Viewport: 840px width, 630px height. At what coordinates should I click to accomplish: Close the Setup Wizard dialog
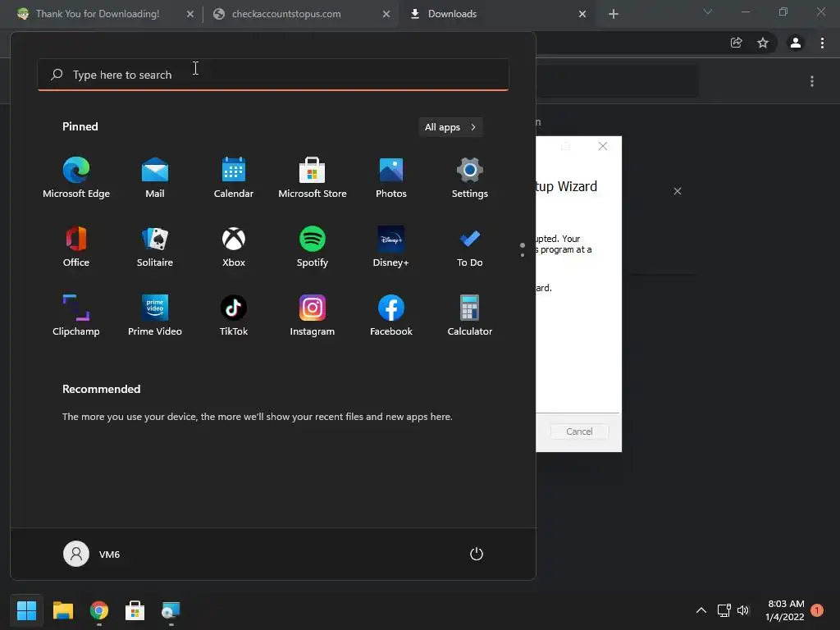pos(603,146)
